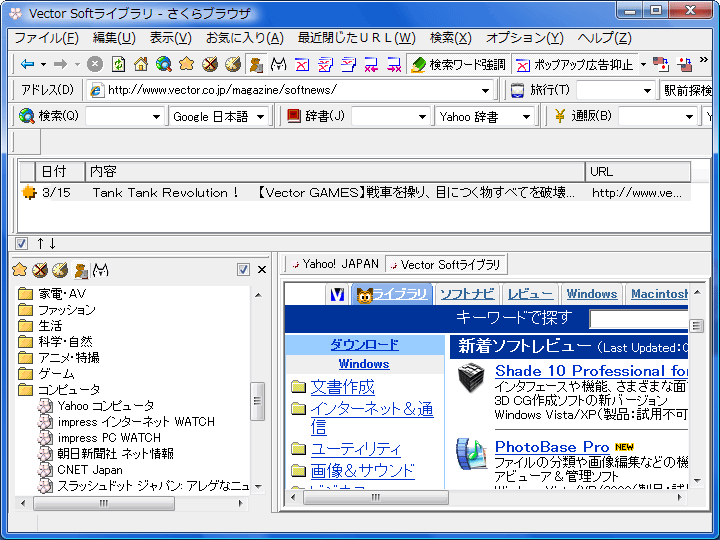Click the sidebar cat face icon

point(101,270)
